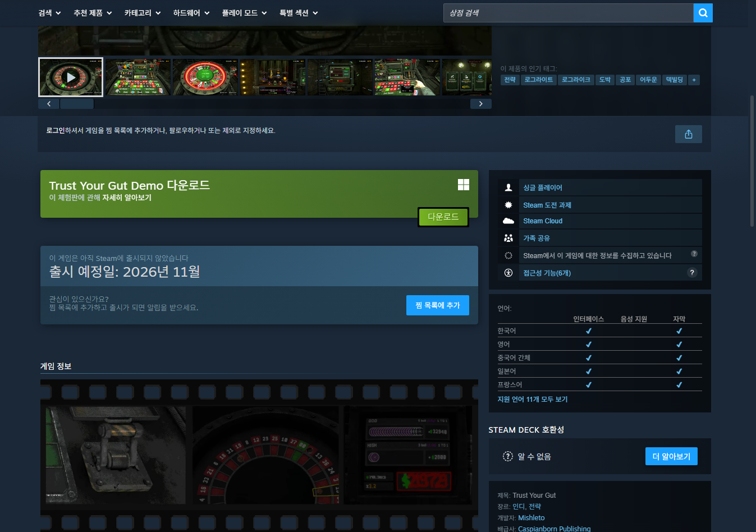
Task: Expand the 카테고리 dropdown menu
Action: pyautogui.click(x=143, y=13)
